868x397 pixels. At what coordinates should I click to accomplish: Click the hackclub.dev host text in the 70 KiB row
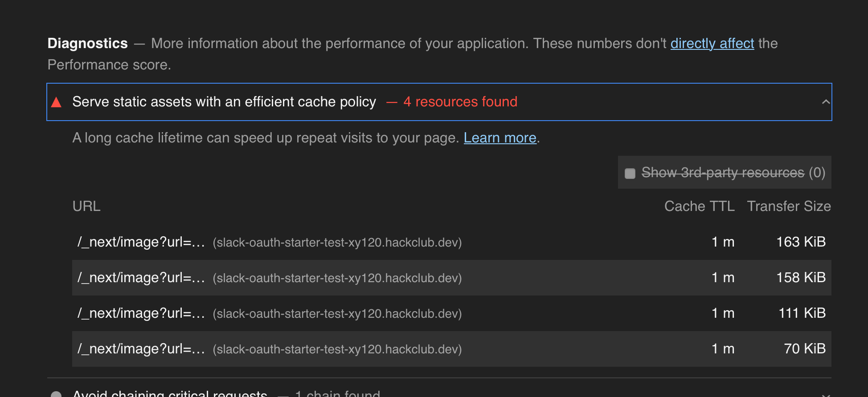tap(337, 349)
